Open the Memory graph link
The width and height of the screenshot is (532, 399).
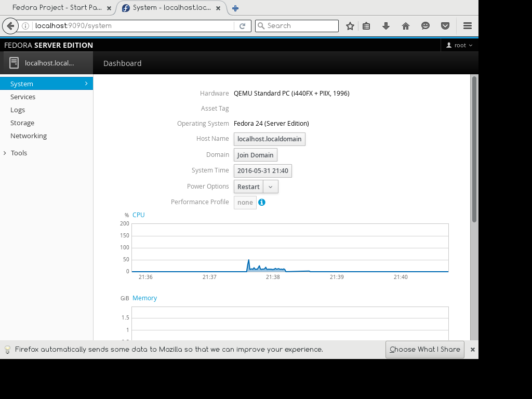click(x=144, y=298)
